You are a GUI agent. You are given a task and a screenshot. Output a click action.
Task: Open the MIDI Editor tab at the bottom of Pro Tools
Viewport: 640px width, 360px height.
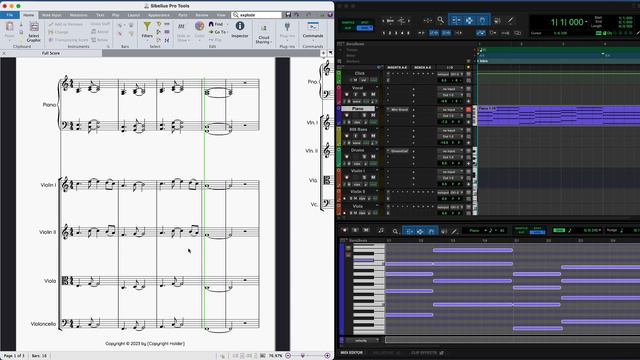point(351,353)
